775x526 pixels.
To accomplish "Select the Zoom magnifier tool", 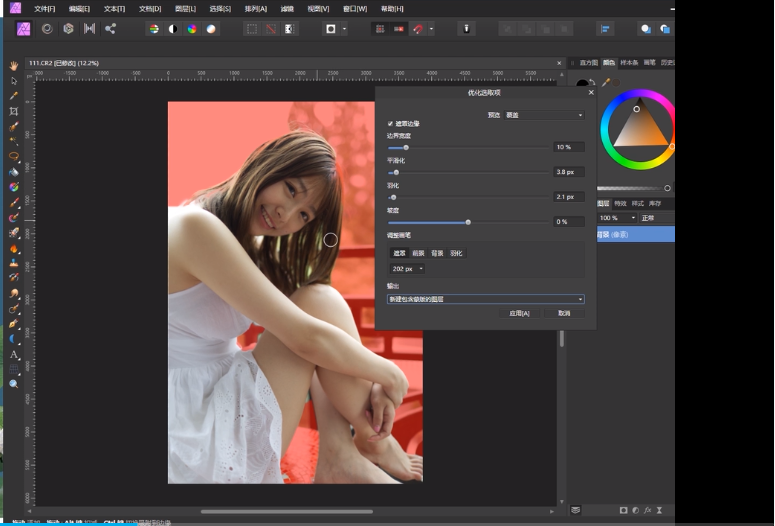I will pyautogui.click(x=13, y=384).
